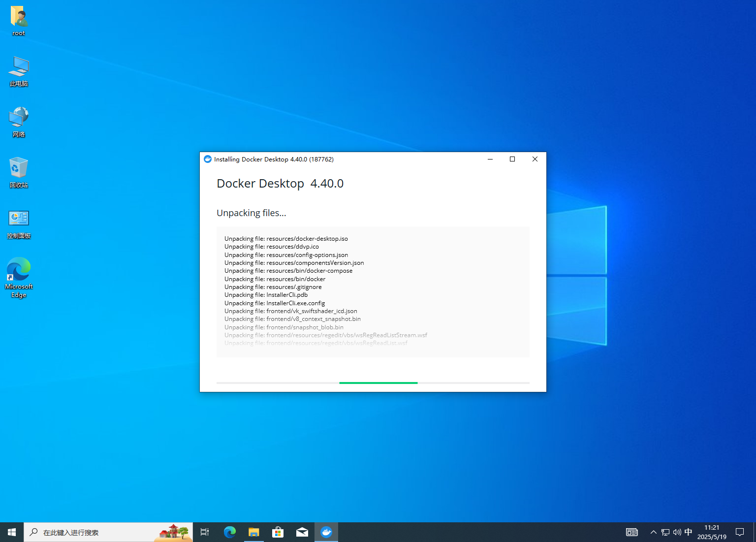Screen dimensions: 756x542
Task: Open the Mail app from the taskbar
Action: (302, 532)
